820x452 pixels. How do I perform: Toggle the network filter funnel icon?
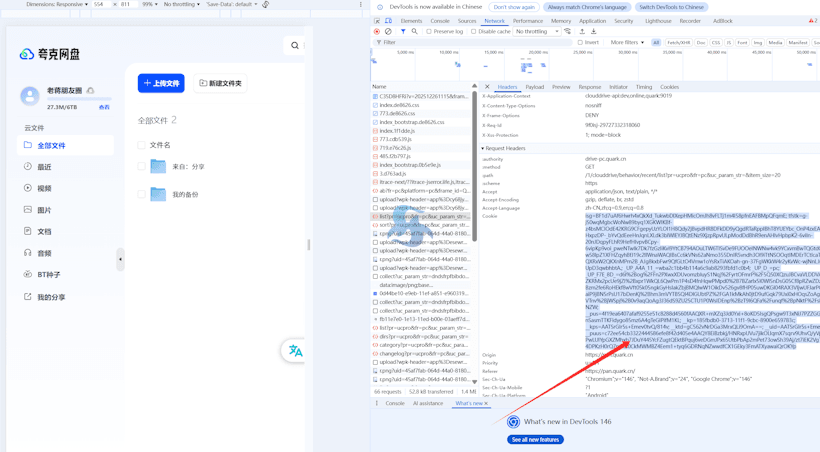[403, 32]
